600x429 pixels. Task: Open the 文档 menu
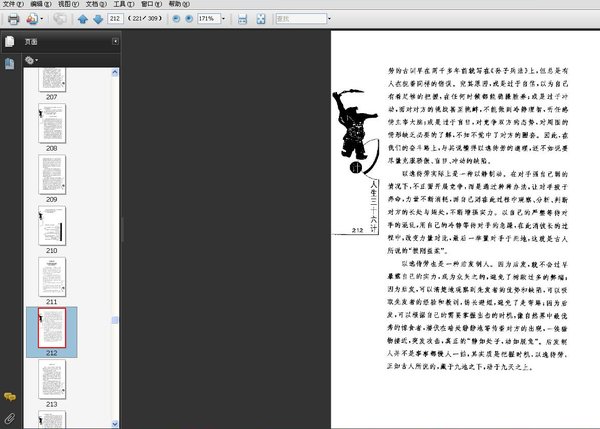[x=96, y=4]
